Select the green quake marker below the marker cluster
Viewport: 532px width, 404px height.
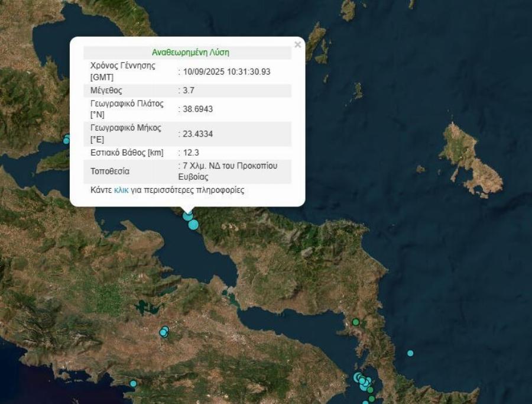[x=370, y=390]
